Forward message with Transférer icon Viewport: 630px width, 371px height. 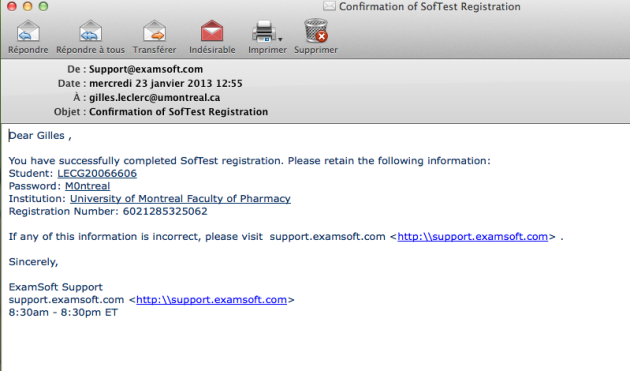(155, 31)
